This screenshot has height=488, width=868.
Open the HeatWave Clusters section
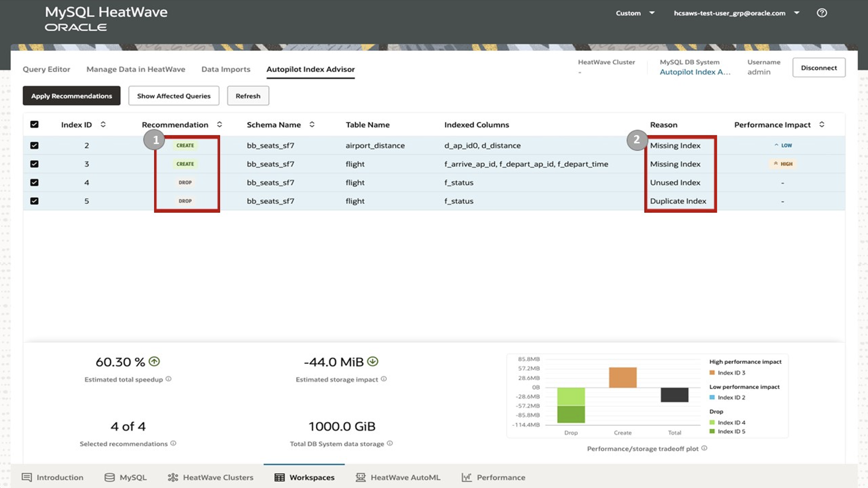[x=210, y=477]
